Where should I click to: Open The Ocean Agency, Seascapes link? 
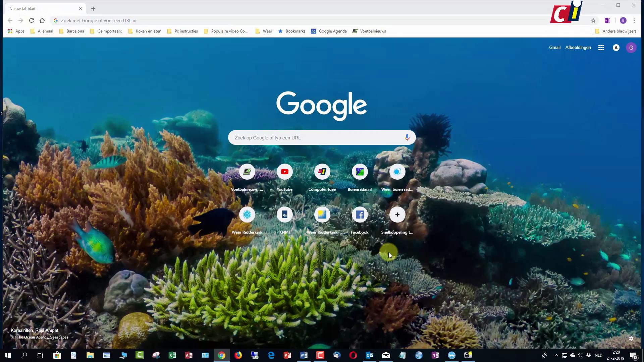point(42,337)
